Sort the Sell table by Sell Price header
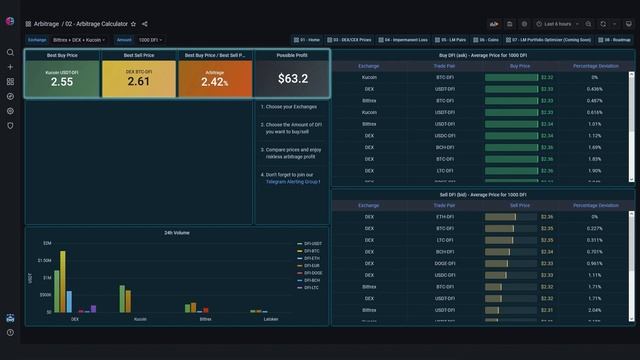This screenshot has height=360, width=640. pyautogui.click(x=520, y=206)
